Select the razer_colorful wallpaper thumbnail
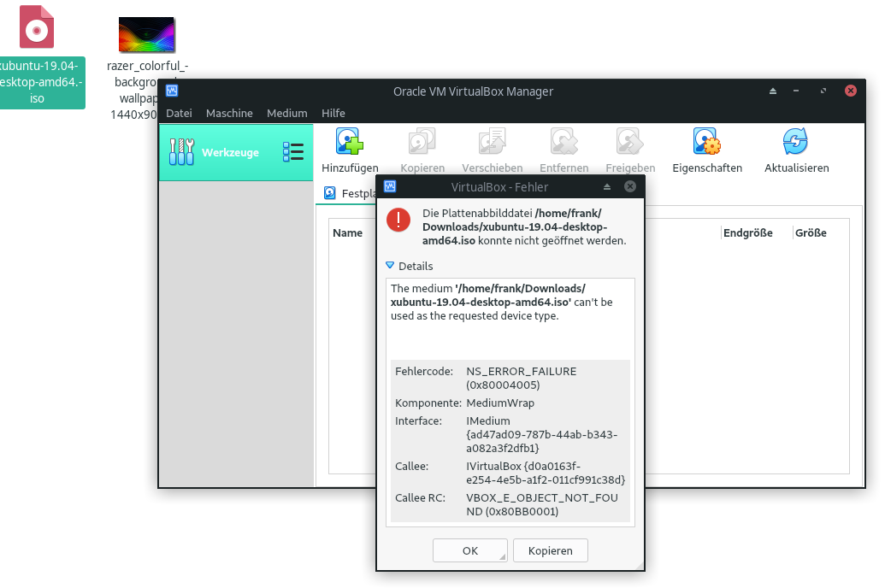The height and width of the screenshot is (588, 885). coord(146,35)
